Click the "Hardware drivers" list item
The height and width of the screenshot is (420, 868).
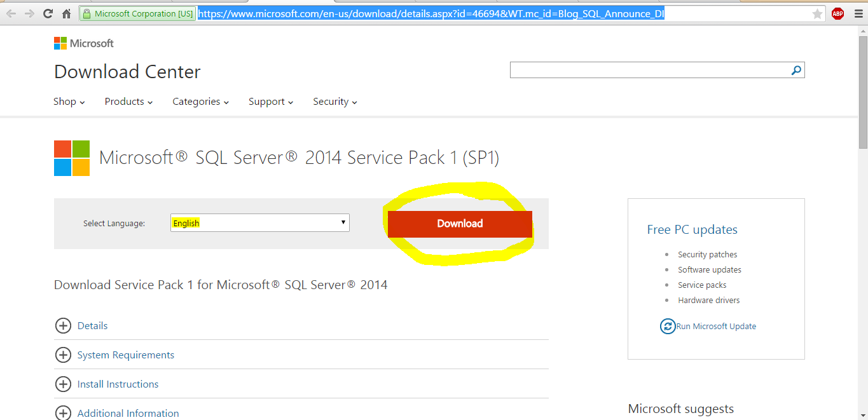pos(709,301)
